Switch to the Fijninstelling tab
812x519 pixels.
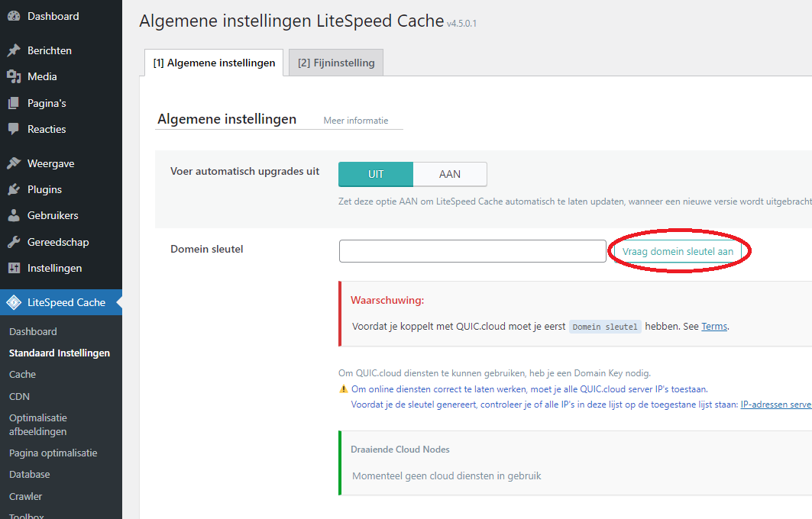pyautogui.click(x=336, y=63)
